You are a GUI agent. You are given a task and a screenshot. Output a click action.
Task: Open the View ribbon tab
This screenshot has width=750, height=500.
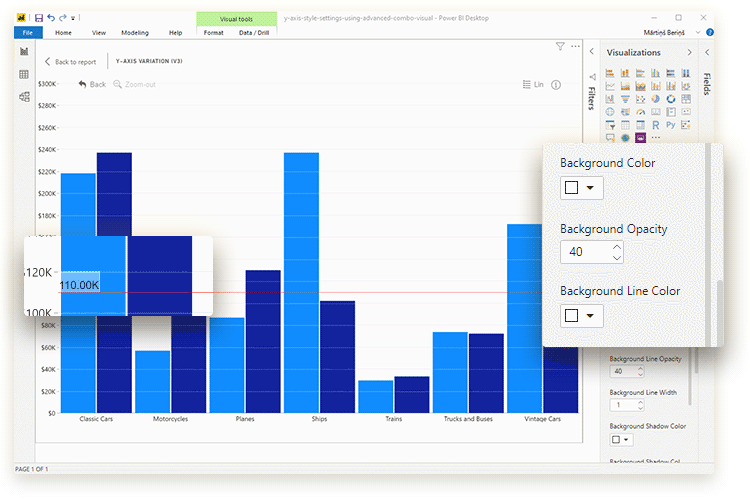(99, 33)
